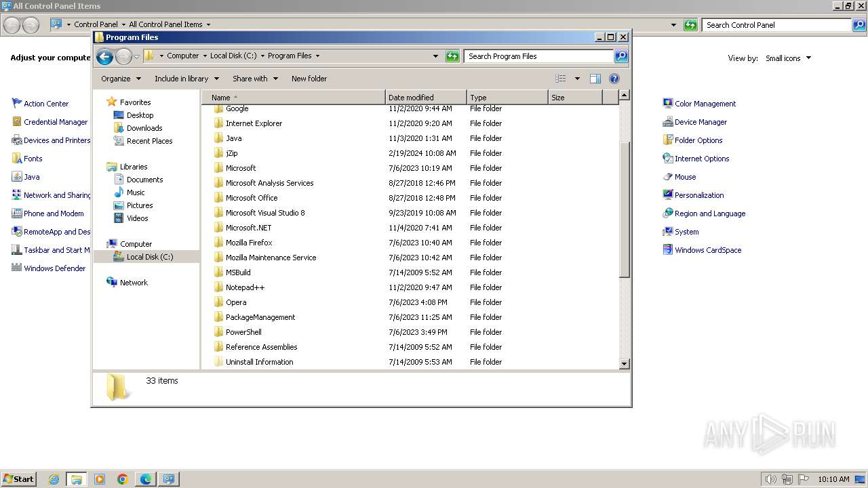Expand the Local Disk (C:) breadcrumb arrow
This screenshot has height=488, width=868.
coord(262,56)
